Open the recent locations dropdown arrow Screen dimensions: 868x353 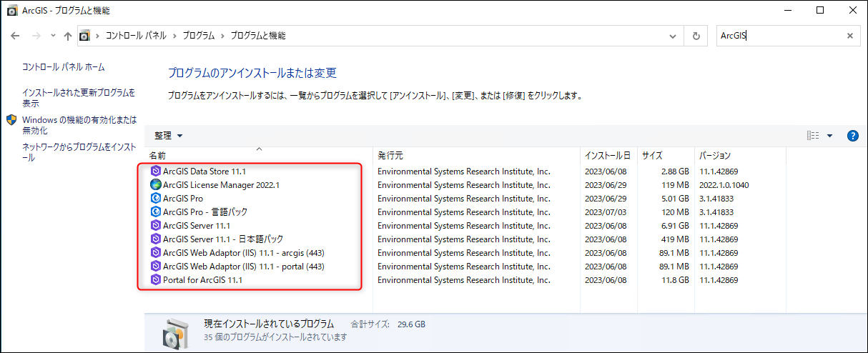pos(53,36)
